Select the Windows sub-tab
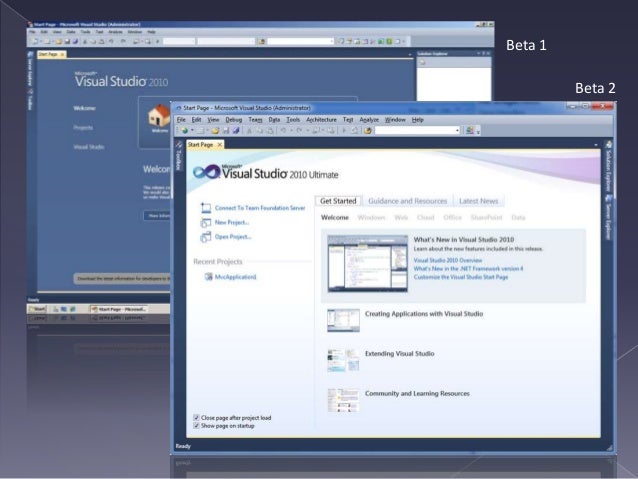Viewport: 638px width, 479px height. (x=371, y=218)
